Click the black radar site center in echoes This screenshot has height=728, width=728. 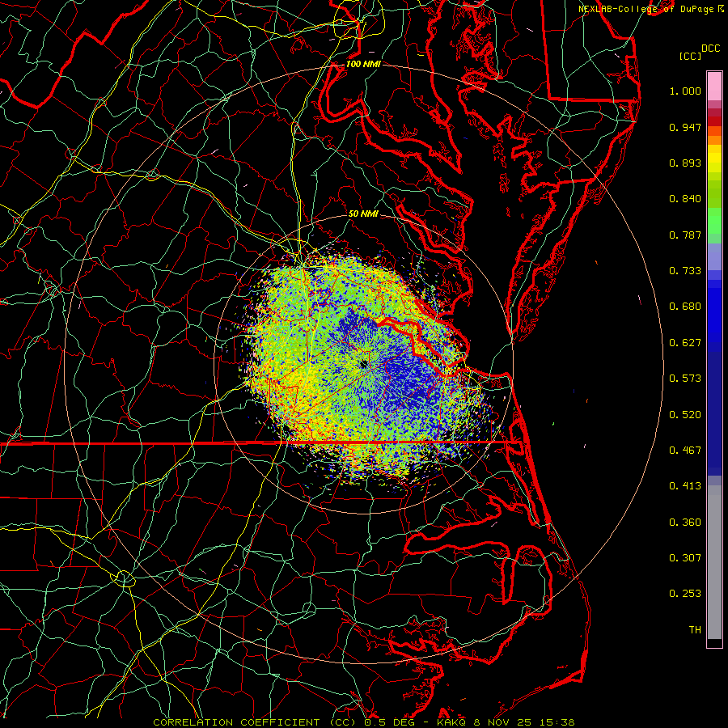coord(363,365)
